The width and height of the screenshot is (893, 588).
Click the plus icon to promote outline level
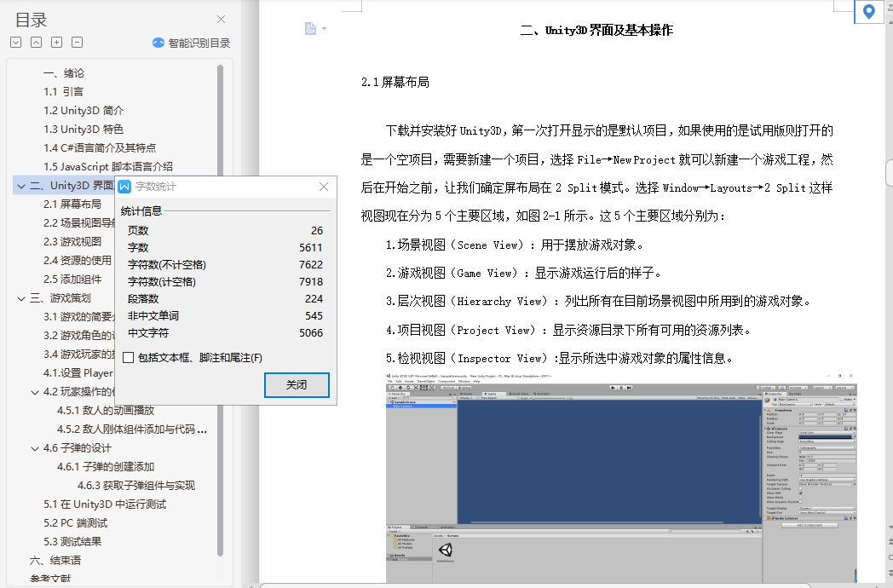tap(57, 42)
